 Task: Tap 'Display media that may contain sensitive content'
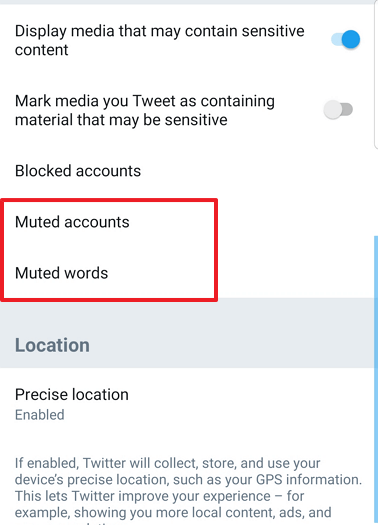160,40
